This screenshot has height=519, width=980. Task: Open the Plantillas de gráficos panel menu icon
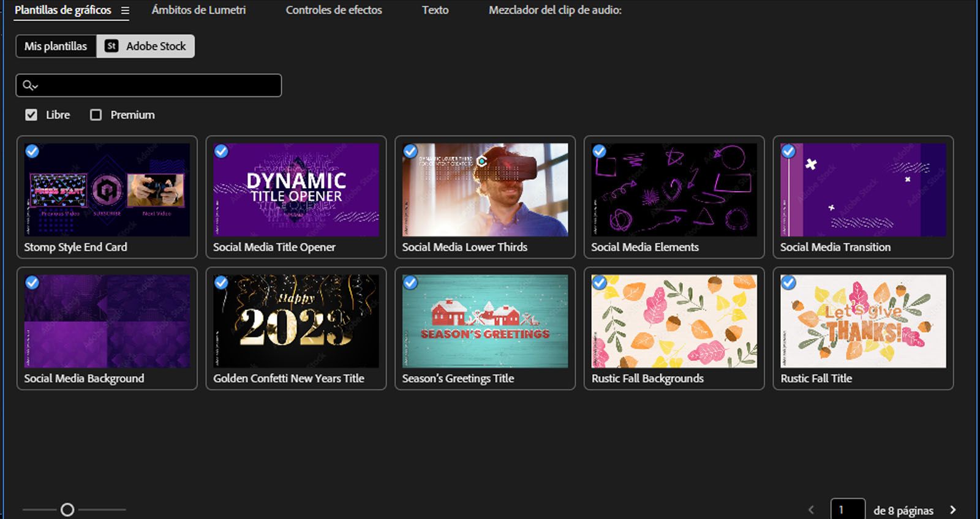125,10
